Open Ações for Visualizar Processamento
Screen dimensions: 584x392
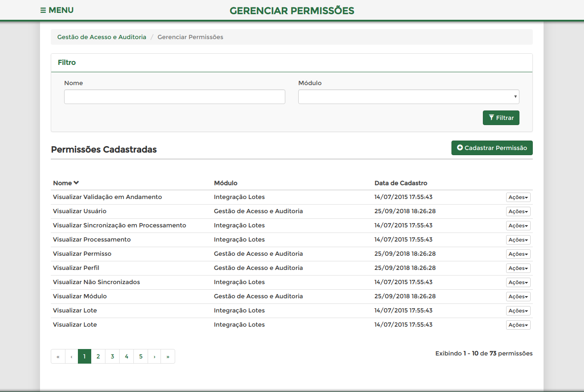click(518, 240)
